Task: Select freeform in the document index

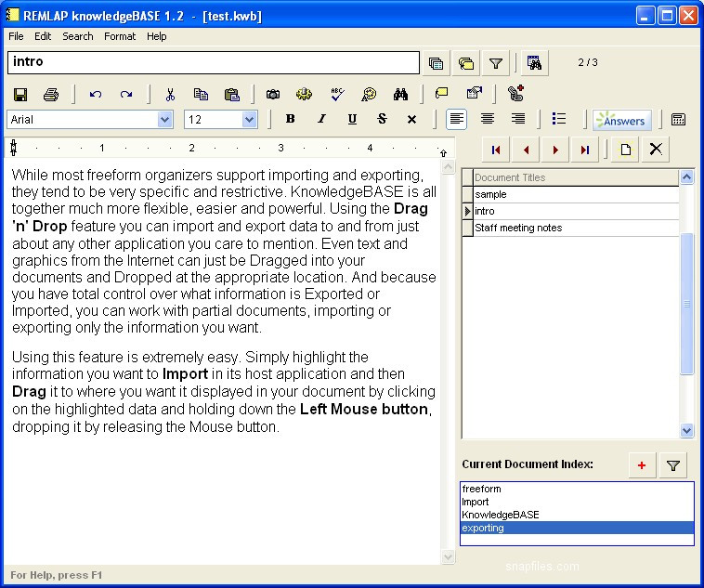Action: (577, 489)
